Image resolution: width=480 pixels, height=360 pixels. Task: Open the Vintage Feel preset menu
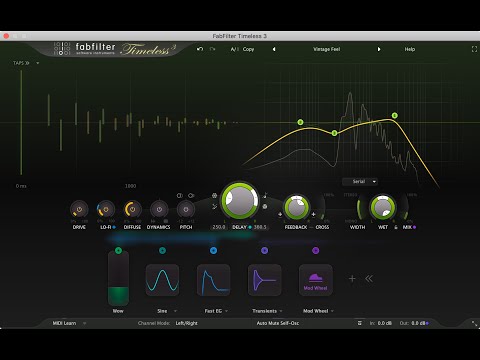327,49
